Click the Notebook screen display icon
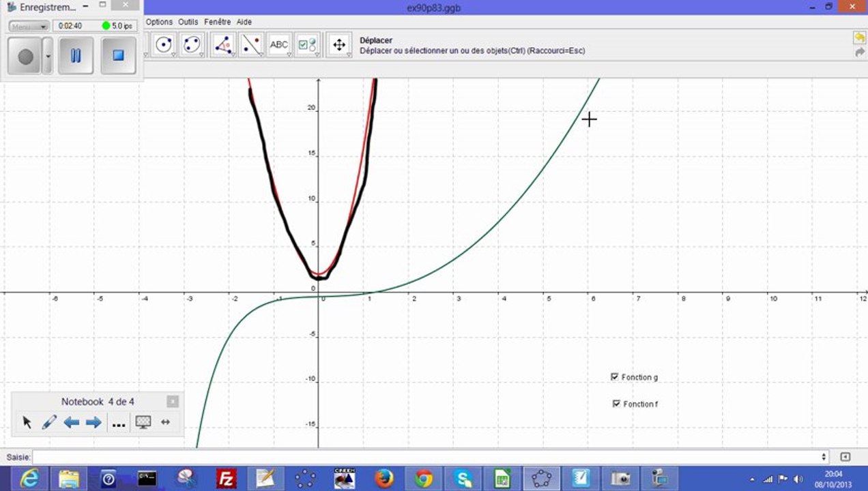This screenshot has height=491, width=868. 143,423
